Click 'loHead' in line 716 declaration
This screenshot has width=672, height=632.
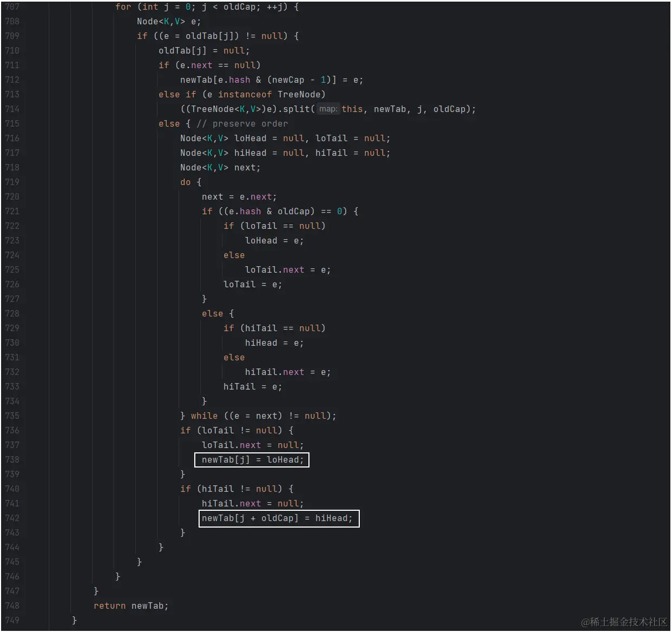click(x=250, y=139)
